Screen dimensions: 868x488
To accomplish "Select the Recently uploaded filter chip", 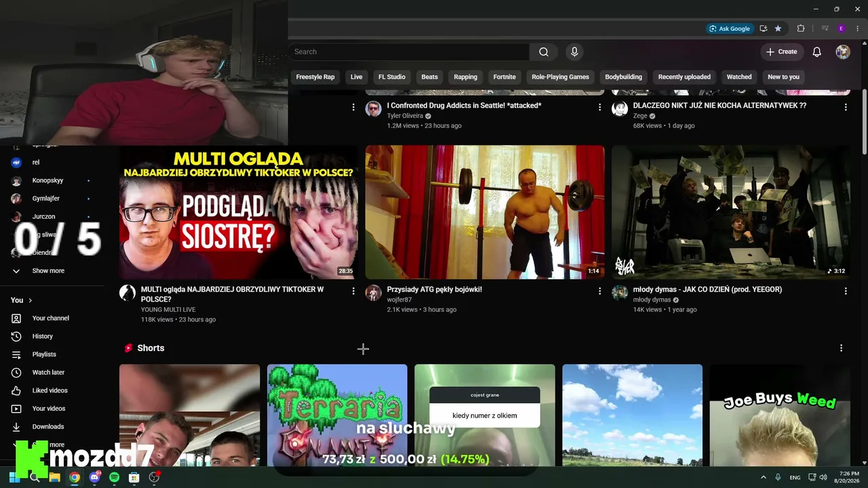I will [684, 77].
